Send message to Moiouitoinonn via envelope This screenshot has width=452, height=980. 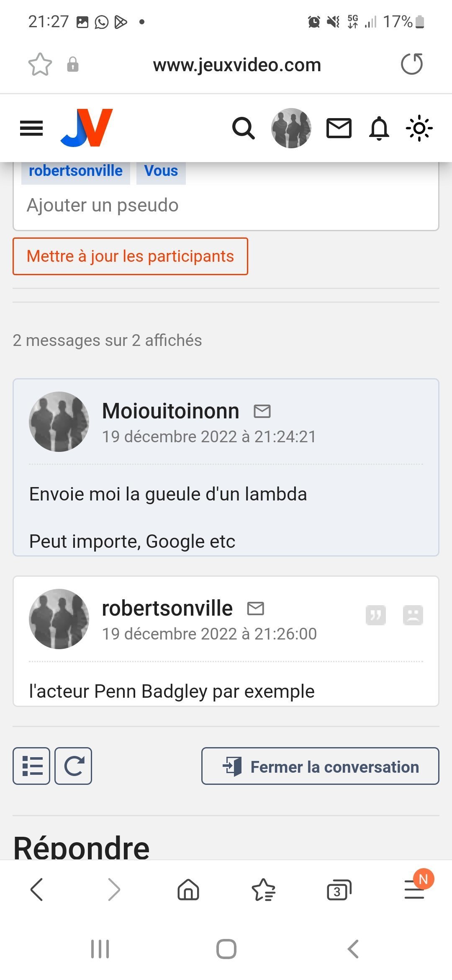coord(262,411)
